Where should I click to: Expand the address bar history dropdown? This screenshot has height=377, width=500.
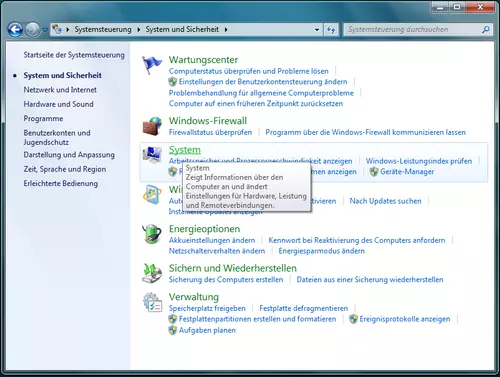(317, 30)
